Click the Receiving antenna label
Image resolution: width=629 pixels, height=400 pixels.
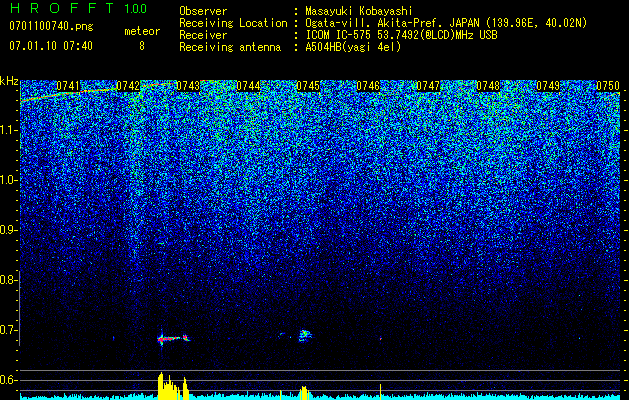click(230, 47)
